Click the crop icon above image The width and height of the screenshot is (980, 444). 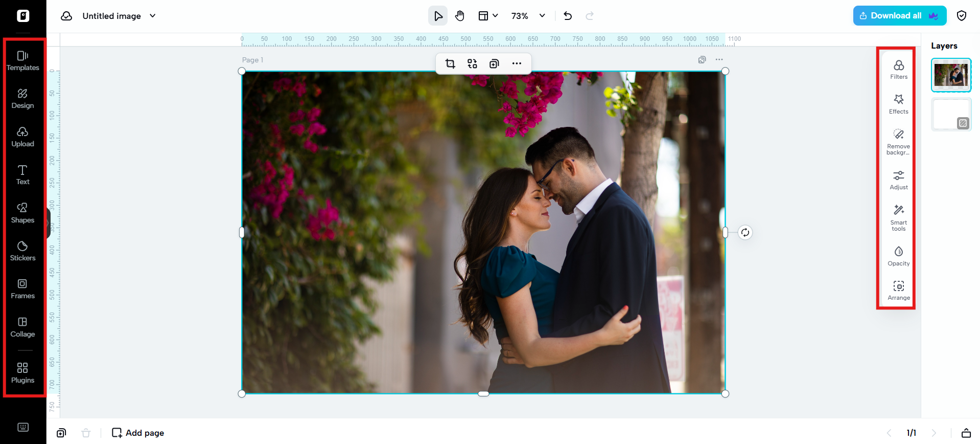450,63
